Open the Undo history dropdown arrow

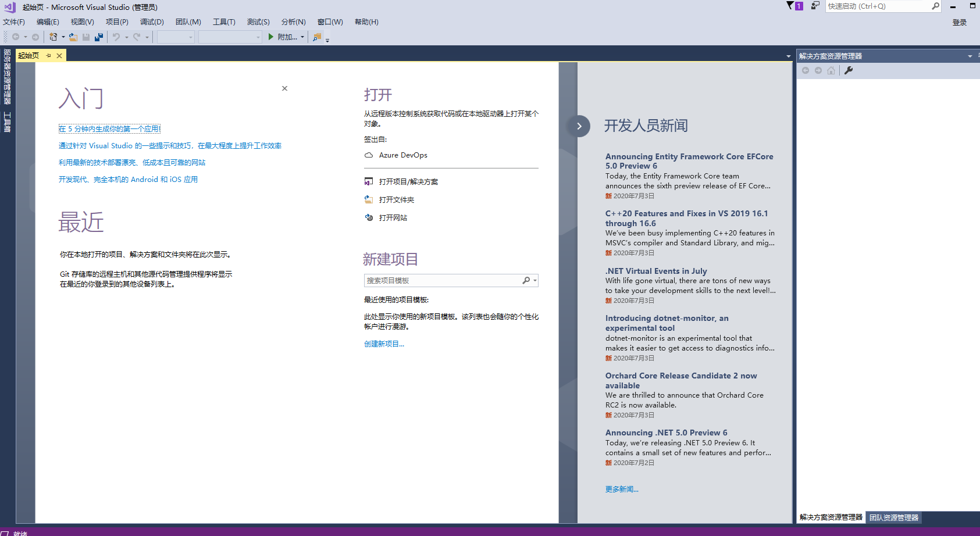[x=127, y=37]
